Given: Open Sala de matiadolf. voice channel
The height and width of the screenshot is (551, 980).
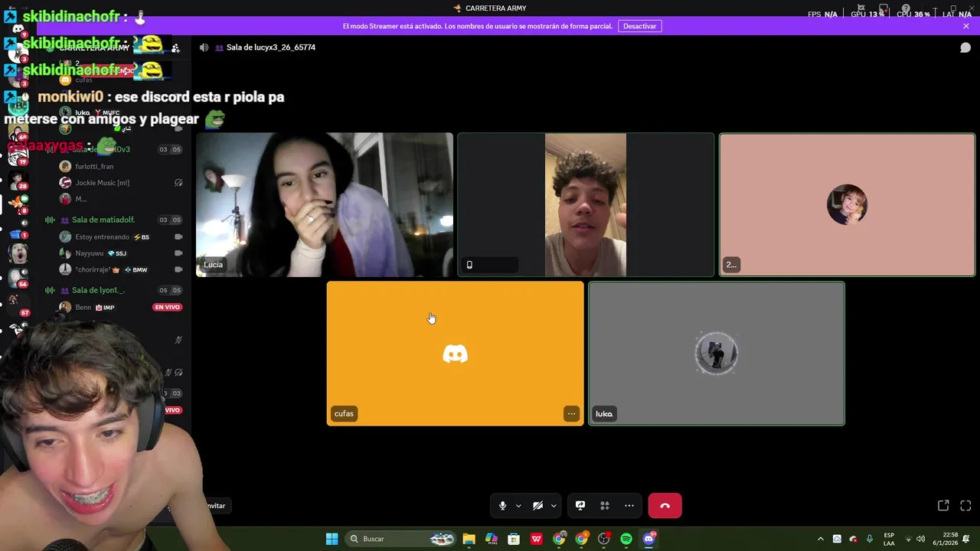Looking at the screenshot, I should click(x=103, y=220).
